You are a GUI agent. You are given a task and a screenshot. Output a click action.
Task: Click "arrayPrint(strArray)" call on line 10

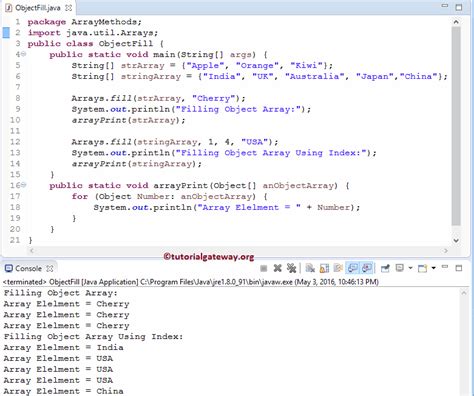click(126, 120)
